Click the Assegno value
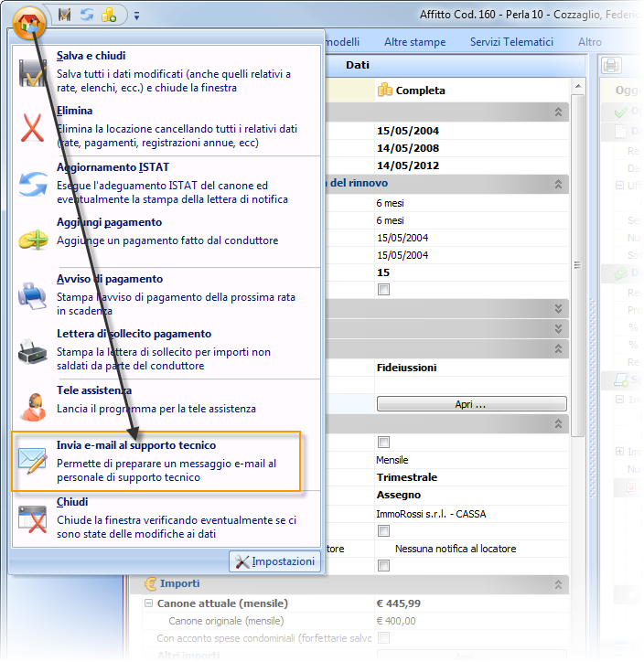Screen dimensions: 644x662 click(398, 495)
